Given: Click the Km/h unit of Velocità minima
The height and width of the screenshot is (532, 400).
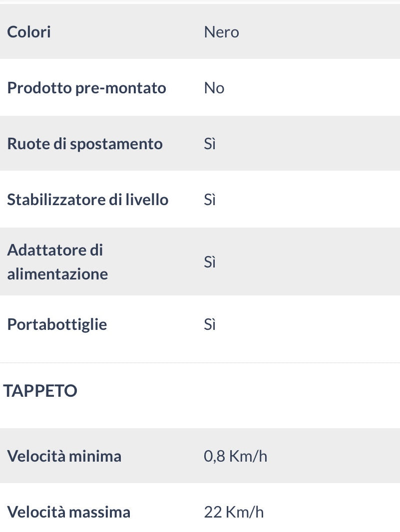Looking at the screenshot, I should [x=248, y=456].
